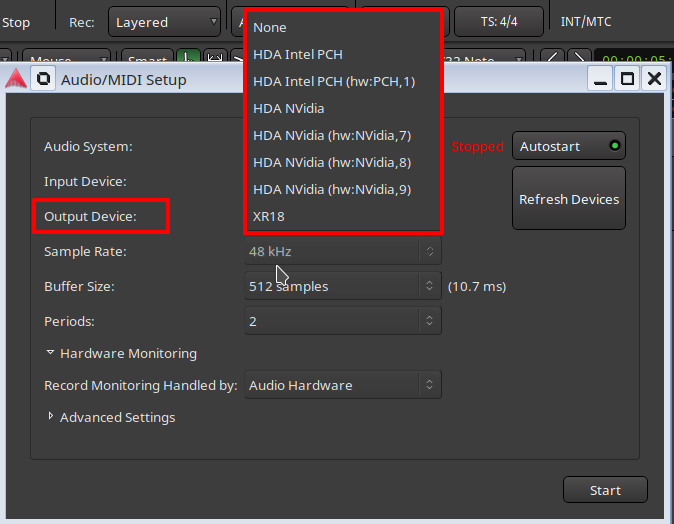Minimize the Audio/MIDI Setup dialog
674x524 pixels.
tap(600, 79)
